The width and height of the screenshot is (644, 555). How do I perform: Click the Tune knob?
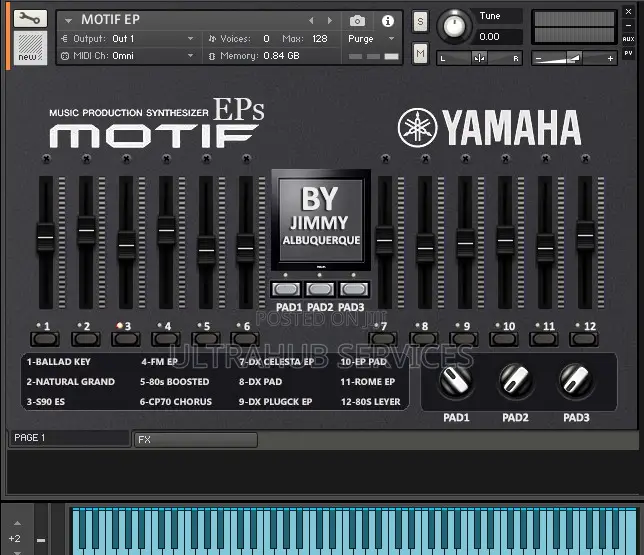[454, 26]
